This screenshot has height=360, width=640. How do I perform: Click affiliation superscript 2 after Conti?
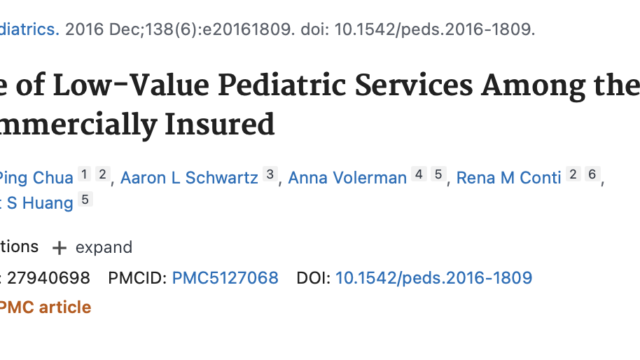click(x=573, y=174)
